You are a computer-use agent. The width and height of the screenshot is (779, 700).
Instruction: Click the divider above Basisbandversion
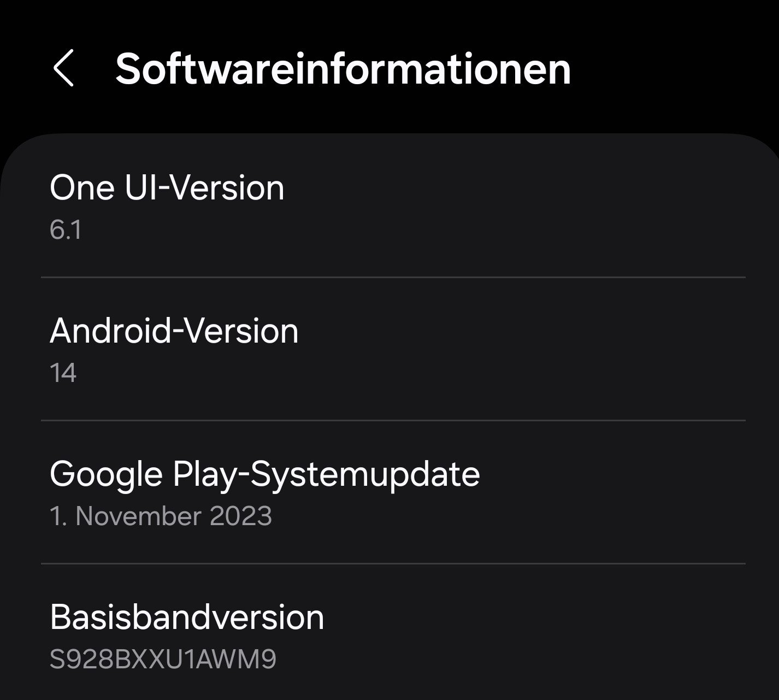(393, 563)
